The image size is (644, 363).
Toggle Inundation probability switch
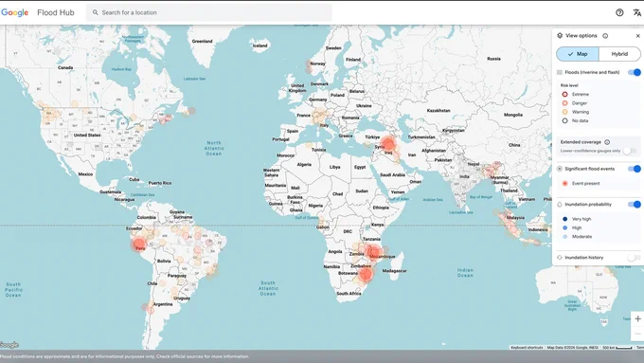tap(635, 205)
